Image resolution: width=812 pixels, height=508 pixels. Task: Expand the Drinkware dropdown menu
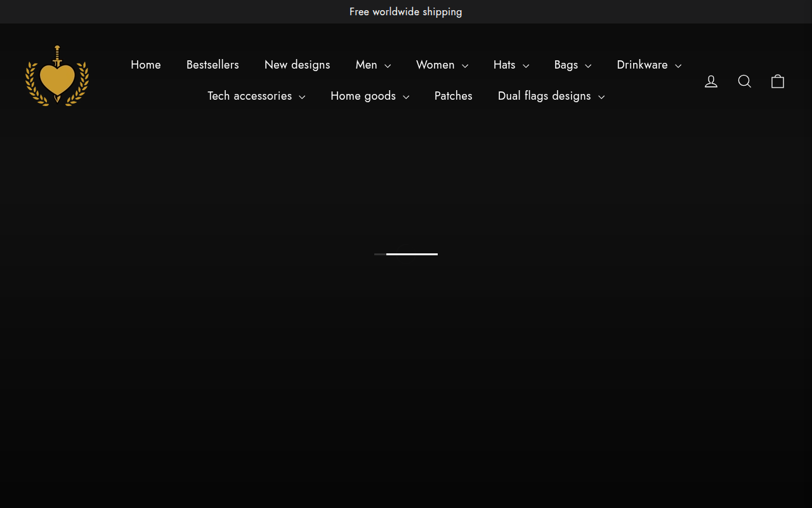click(x=649, y=65)
